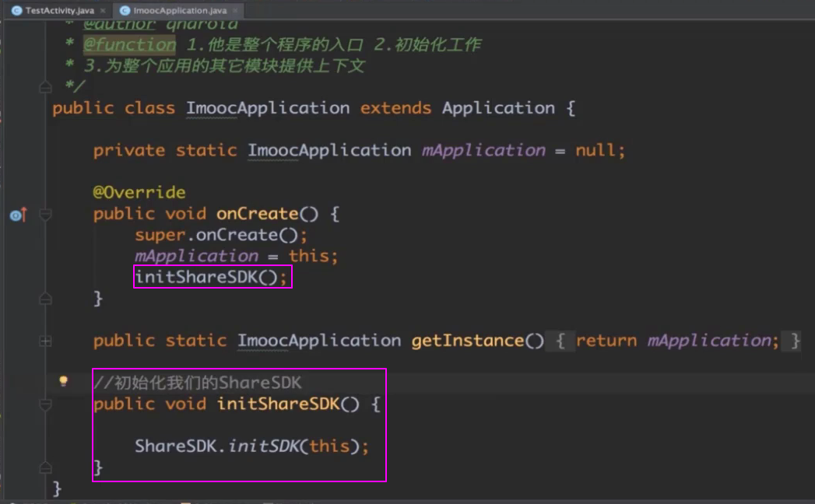Viewport: 815px width, 504px height.
Task: Click the fold end marker closing onCreate
Action: tap(45, 298)
